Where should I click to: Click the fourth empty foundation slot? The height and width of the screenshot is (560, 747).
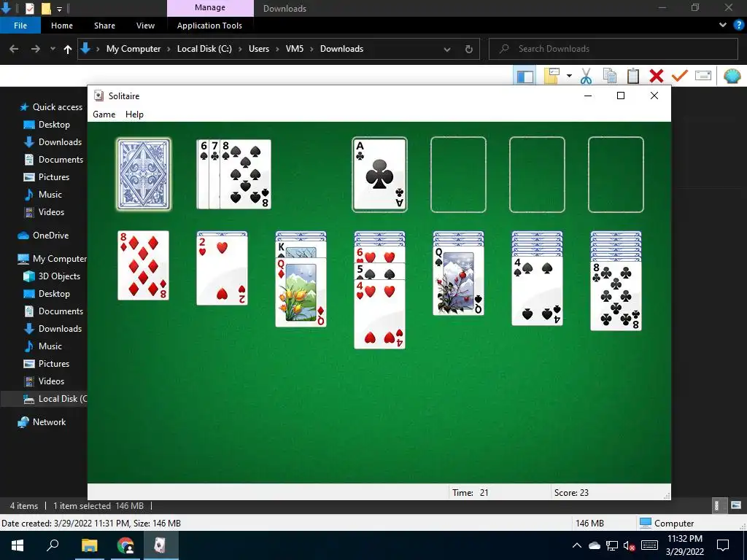[x=616, y=174]
